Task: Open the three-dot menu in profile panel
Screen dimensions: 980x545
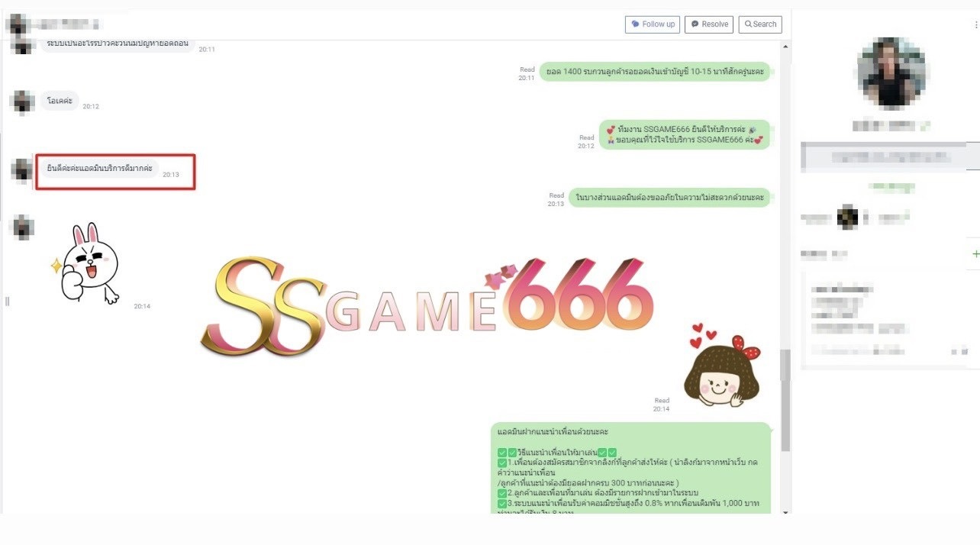Action: (975, 25)
